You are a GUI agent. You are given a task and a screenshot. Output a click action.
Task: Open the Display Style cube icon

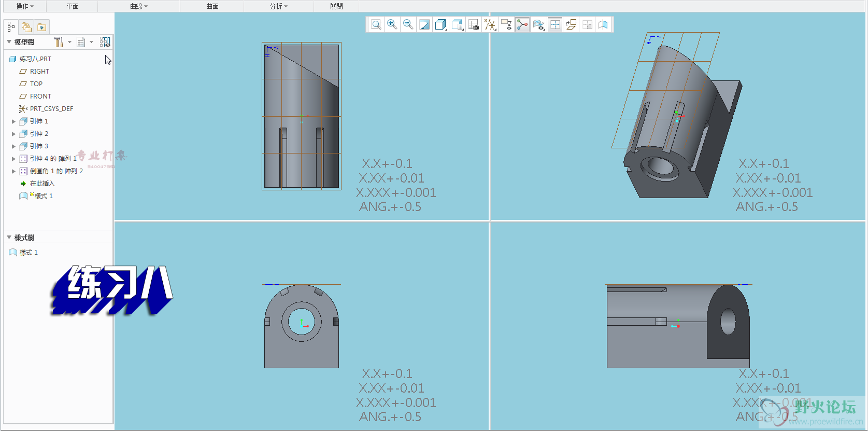click(440, 24)
